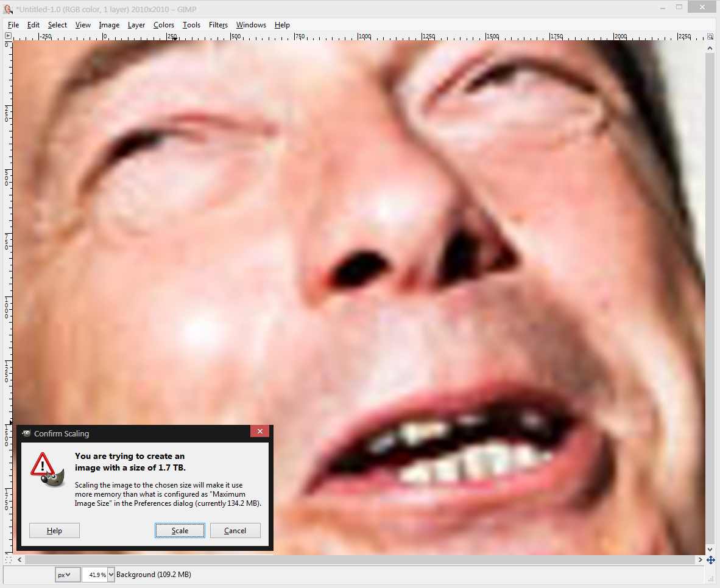The width and height of the screenshot is (720, 588).
Task: Click Cancel in Confirm Scaling dialog
Action: (235, 531)
